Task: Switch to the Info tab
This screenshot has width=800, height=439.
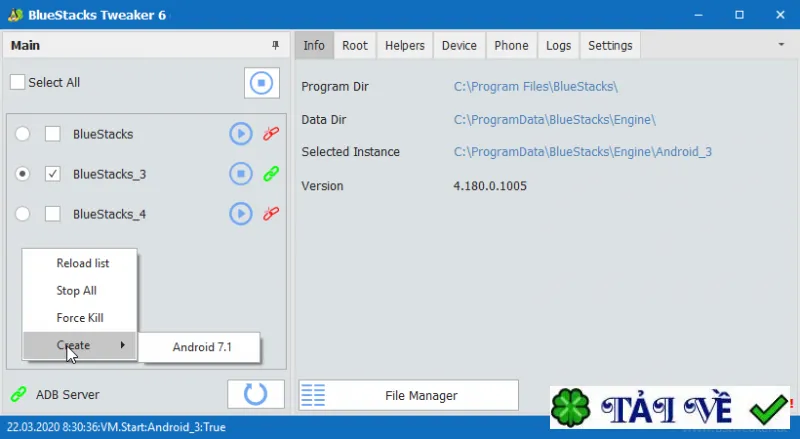Action: click(314, 45)
